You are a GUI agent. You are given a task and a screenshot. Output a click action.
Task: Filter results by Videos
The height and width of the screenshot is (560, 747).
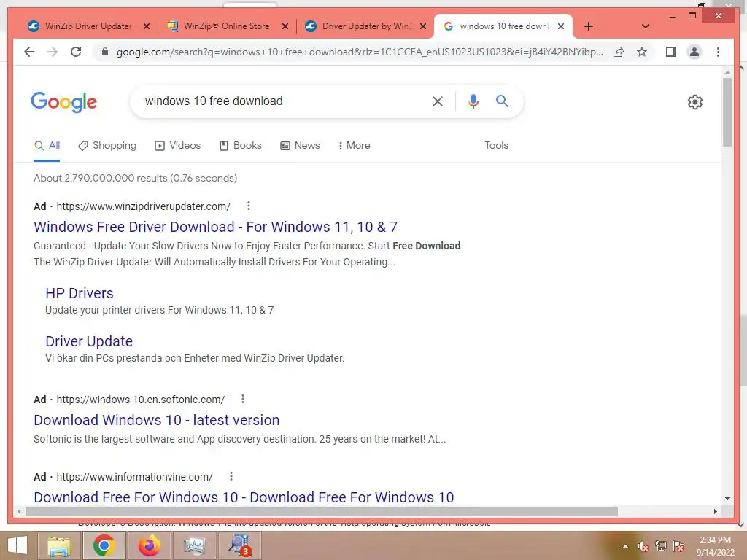coord(178,146)
